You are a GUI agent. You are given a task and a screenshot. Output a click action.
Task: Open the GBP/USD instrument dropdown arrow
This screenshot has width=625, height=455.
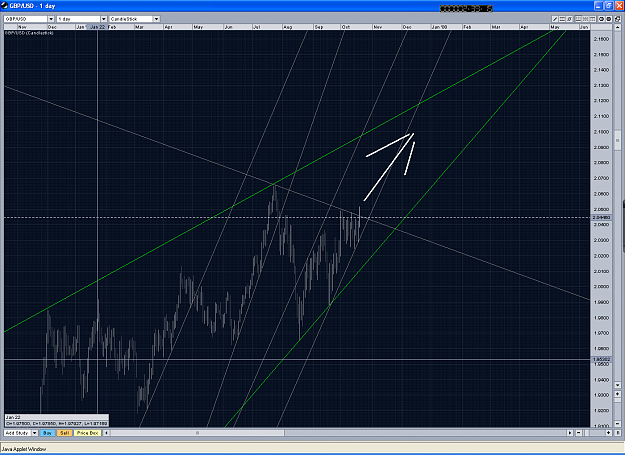(51, 19)
